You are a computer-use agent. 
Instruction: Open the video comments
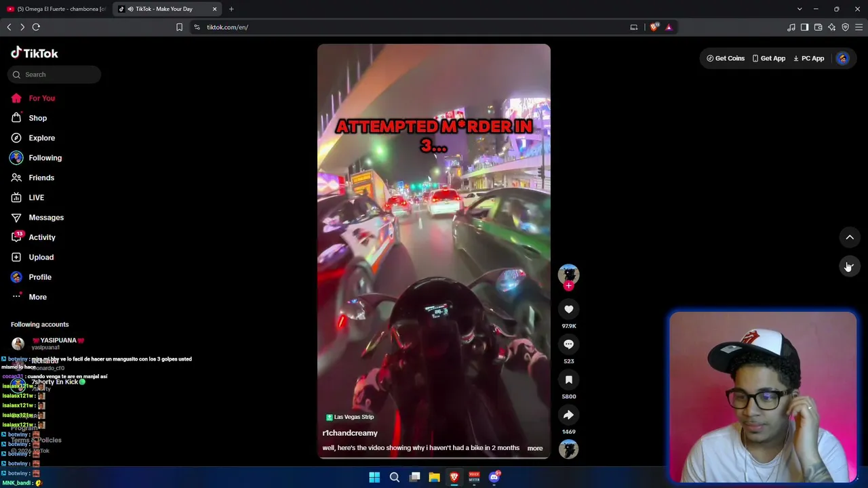[568, 345]
